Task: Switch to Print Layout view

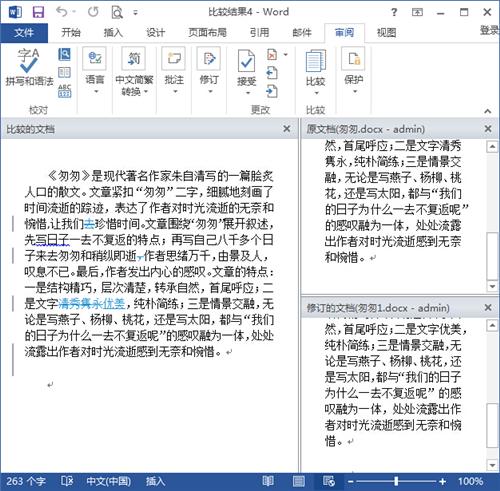Action: [299, 481]
